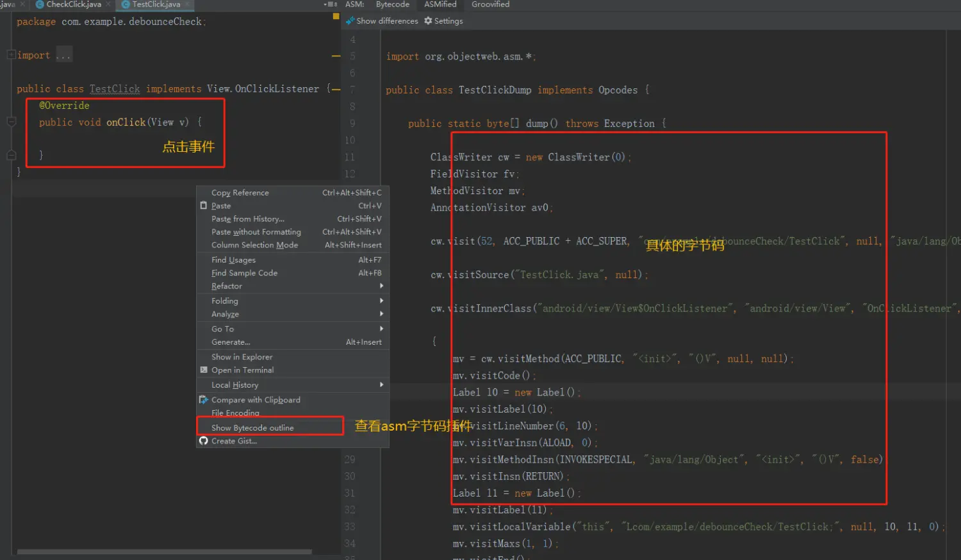Close the TestClick.java tab

[187, 4]
